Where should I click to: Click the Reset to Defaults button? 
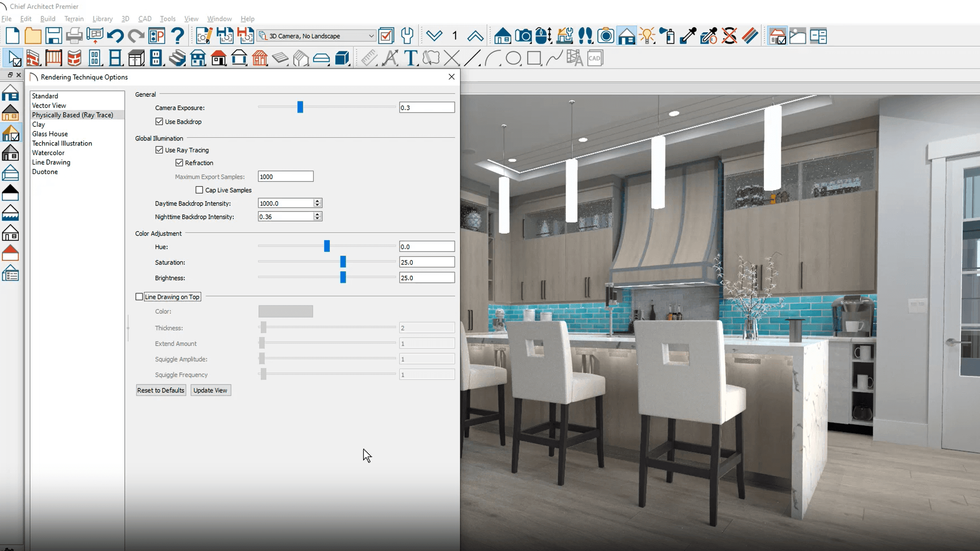point(161,390)
